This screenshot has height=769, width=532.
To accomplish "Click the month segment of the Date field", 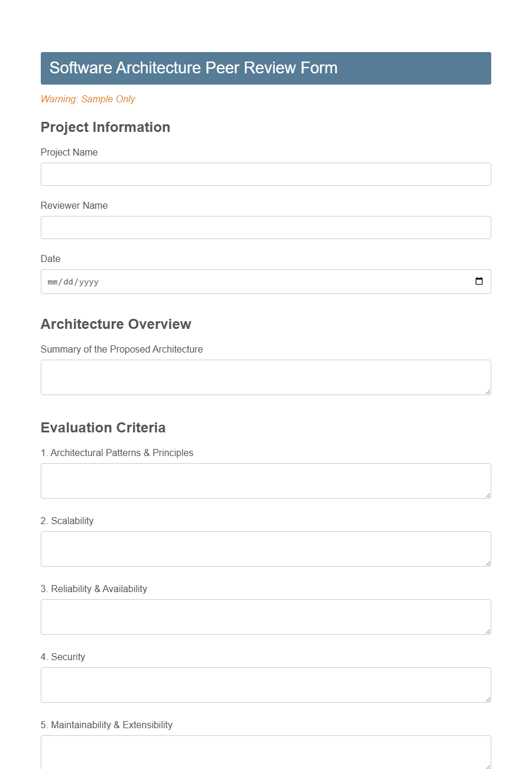I will [53, 282].
